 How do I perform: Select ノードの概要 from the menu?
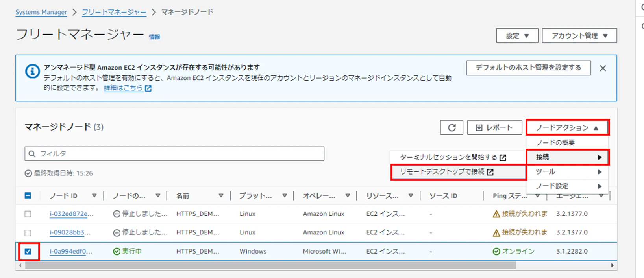pos(567,143)
